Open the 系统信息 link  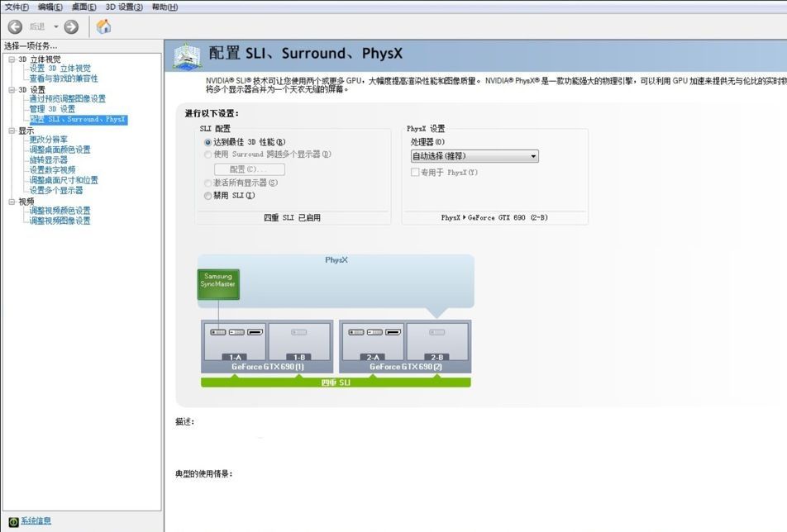36,521
